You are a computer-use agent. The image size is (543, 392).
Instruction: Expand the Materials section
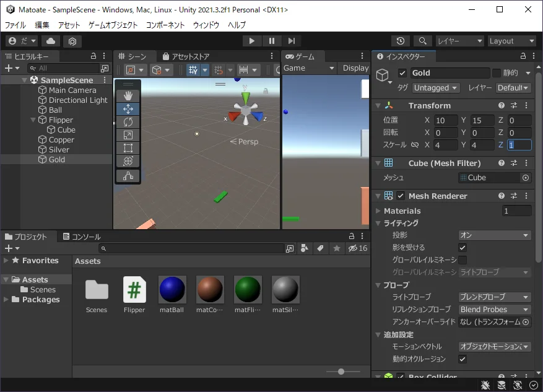coord(378,211)
